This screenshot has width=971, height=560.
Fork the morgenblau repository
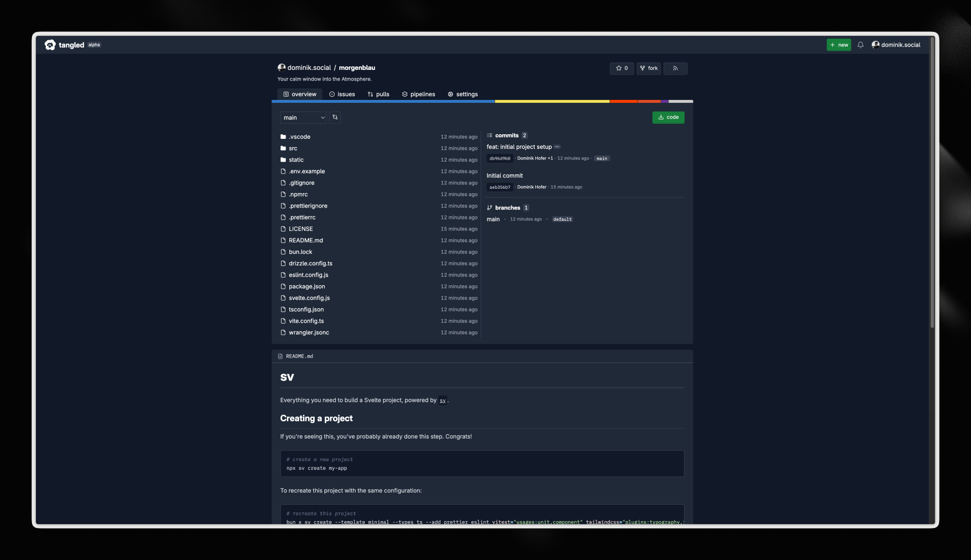tap(649, 68)
